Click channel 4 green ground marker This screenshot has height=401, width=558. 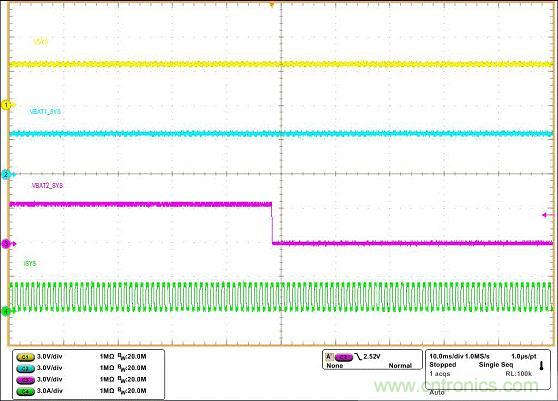6,311
